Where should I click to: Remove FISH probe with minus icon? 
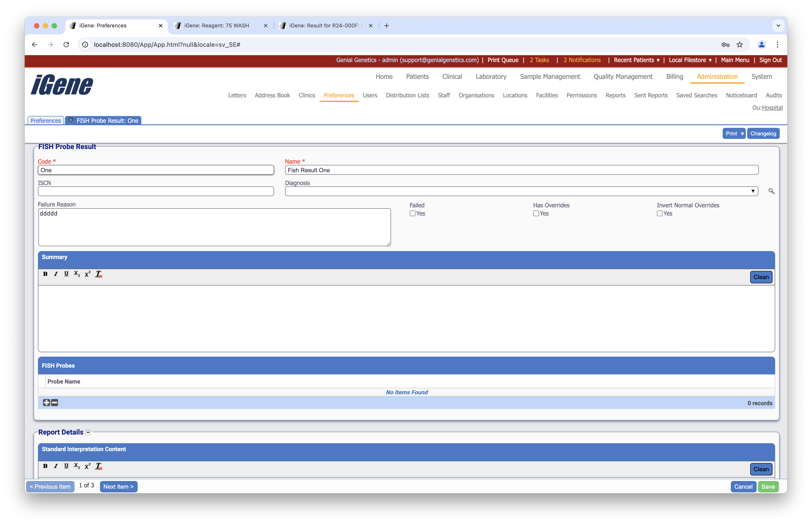click(55, 403)
